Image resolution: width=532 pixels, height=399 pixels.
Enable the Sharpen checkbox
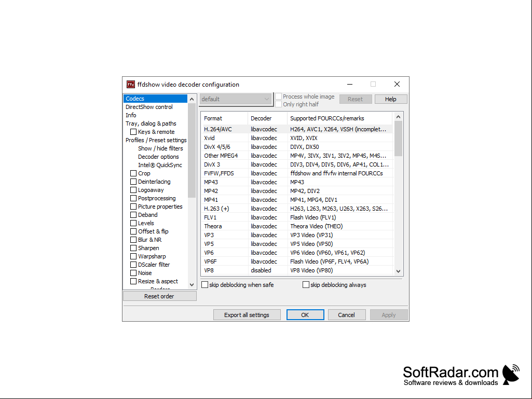point(133,248)
